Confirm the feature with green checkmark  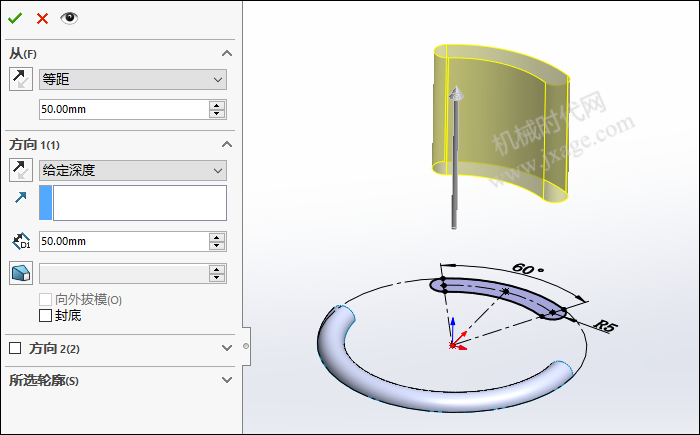pyautogui.click(x=15, y=18)
